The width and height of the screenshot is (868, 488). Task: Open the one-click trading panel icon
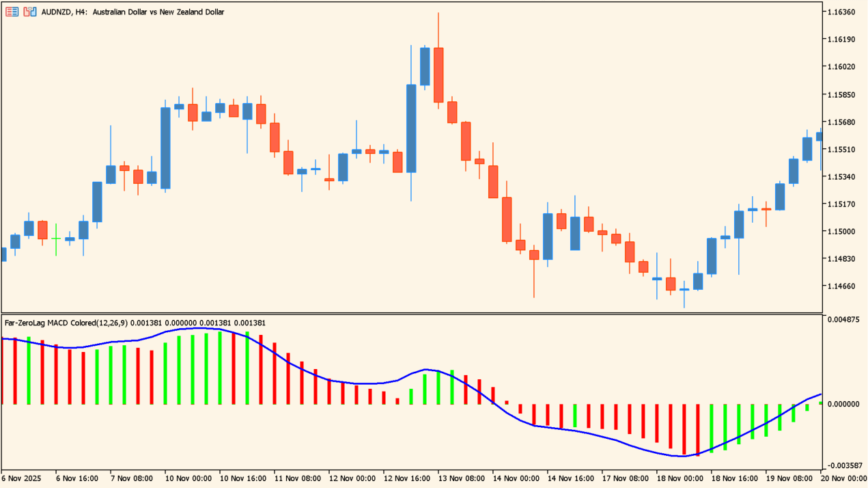pos(12,12)
